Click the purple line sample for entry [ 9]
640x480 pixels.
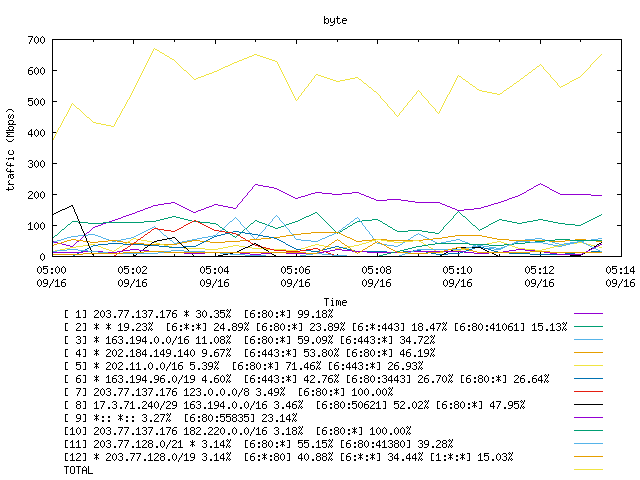pyautogui.click(x=588, y=418)
